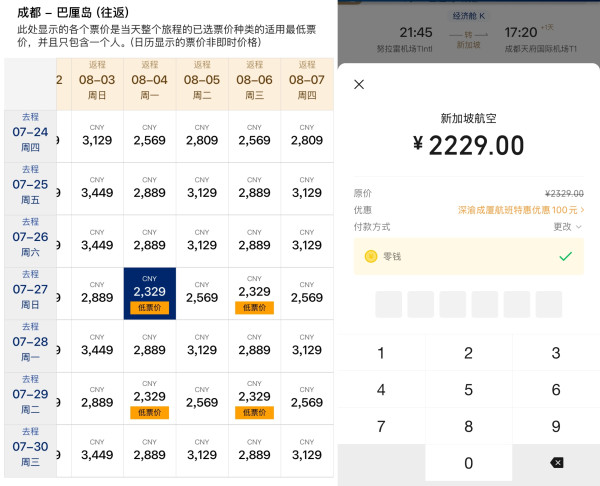
Task: Tap digit 5 on the keypad
Action: pyautogui.click(x=468, y=390)
